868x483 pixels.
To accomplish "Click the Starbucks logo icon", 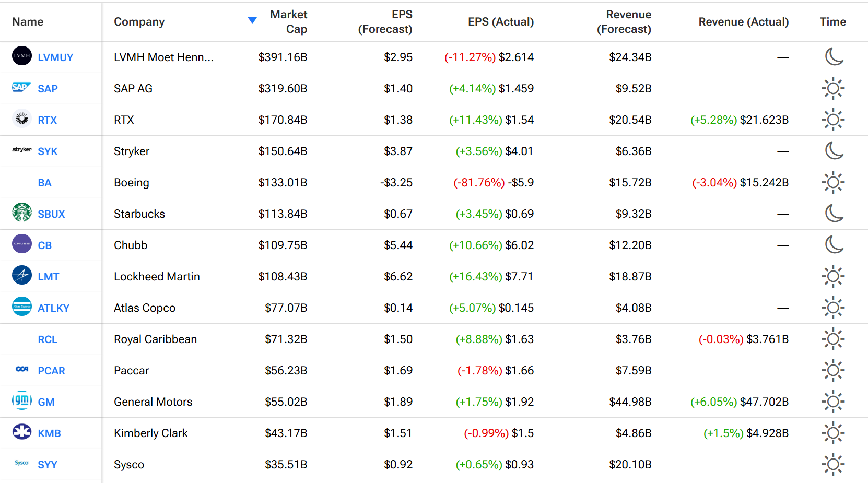I will click(22, 212).
